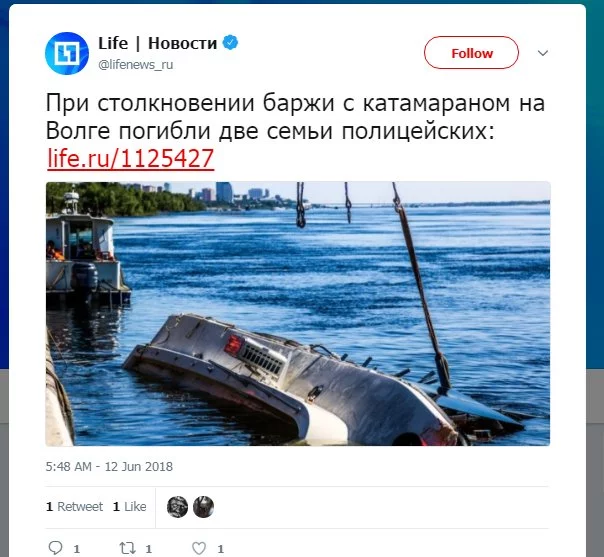
Task: Click the like count beside heart
Action: point(220,549)
